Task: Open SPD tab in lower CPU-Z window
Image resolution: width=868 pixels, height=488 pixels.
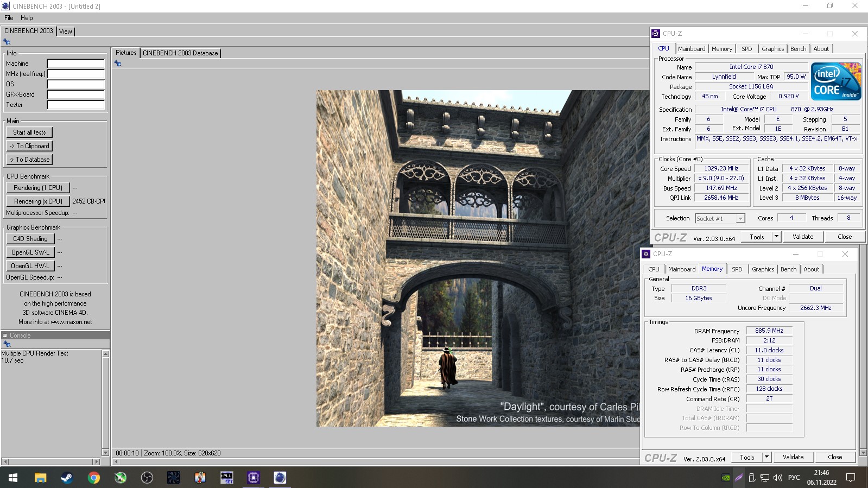Action: [737, 269]
